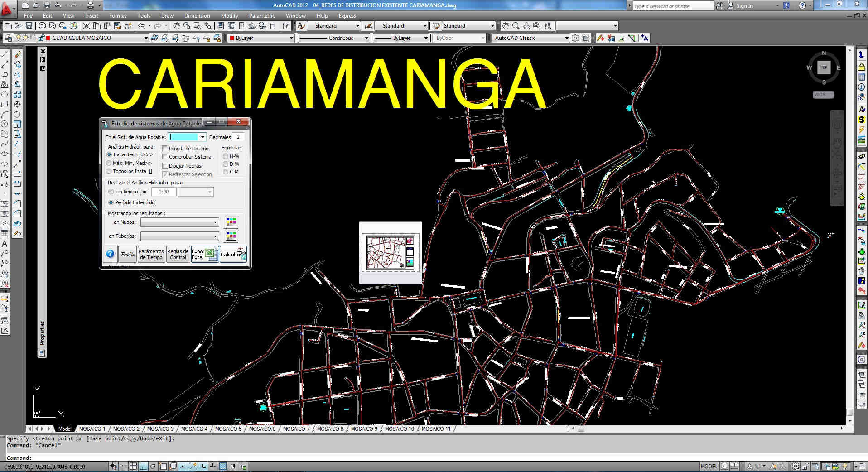Select the Máx, Mín, Med radio button

click(109, 163)
